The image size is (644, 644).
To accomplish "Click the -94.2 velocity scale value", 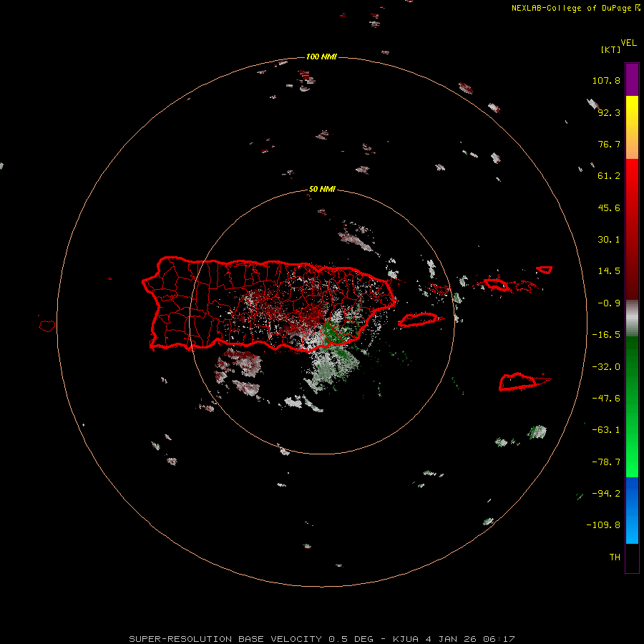I will tap(606, 494).
